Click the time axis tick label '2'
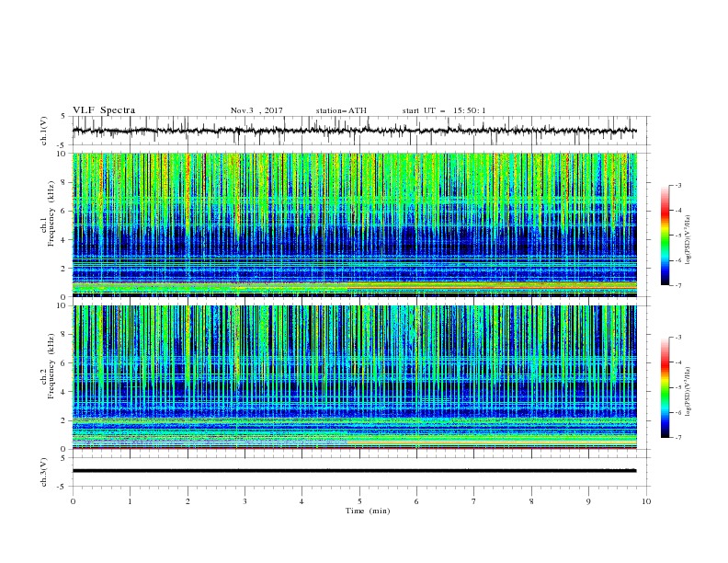 tap(188, 501)
